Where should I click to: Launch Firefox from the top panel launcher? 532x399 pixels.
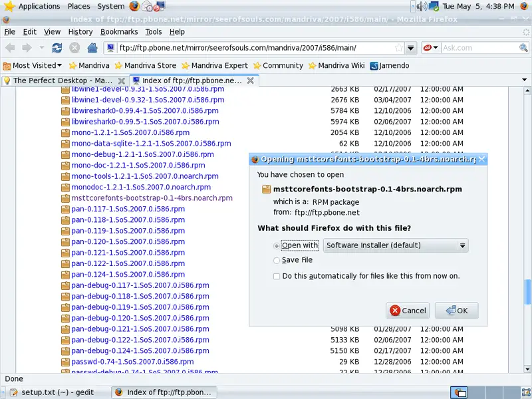click(134, 6)
